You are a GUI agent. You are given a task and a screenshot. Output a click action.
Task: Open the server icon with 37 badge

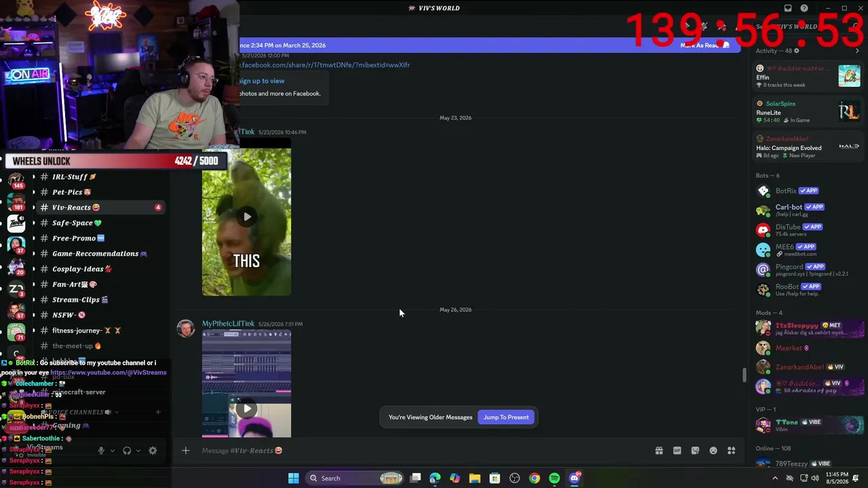16,245
